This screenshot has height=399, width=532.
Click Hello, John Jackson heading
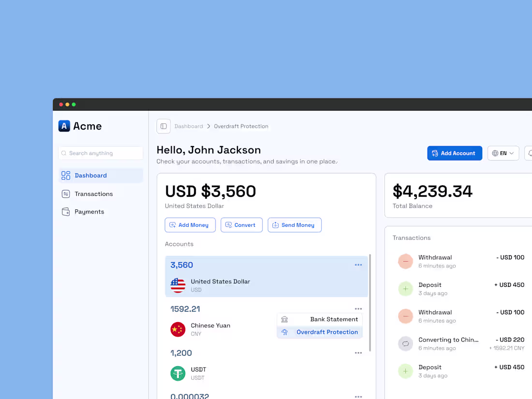tap(208, 149)
